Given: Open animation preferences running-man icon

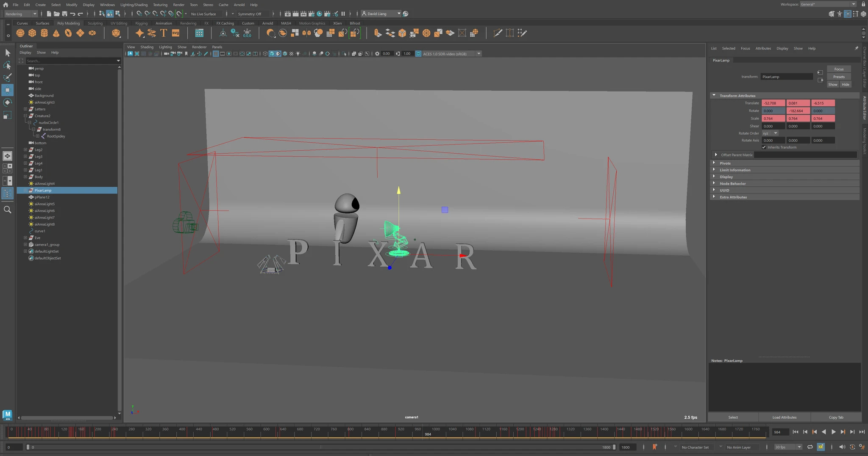Looking at the screenshot, I should 862,447.
